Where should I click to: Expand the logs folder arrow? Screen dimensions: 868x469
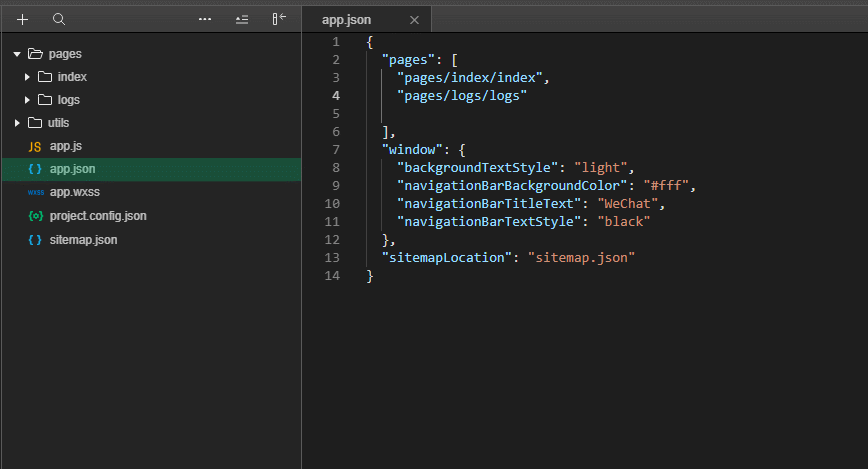pyautogui.click(x=27, y=100)
